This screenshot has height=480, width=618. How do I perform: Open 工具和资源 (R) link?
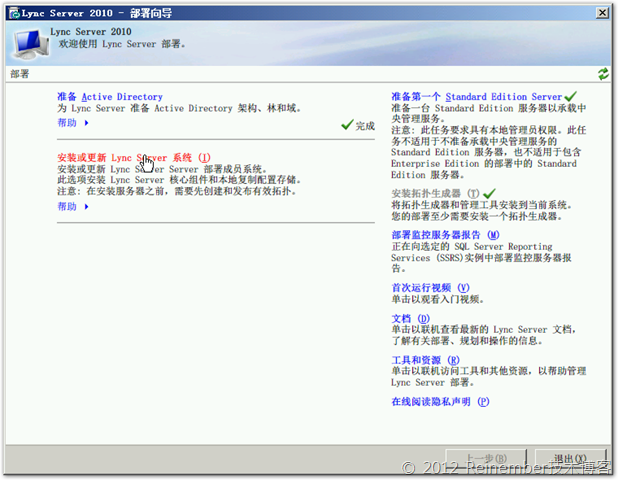425,360
